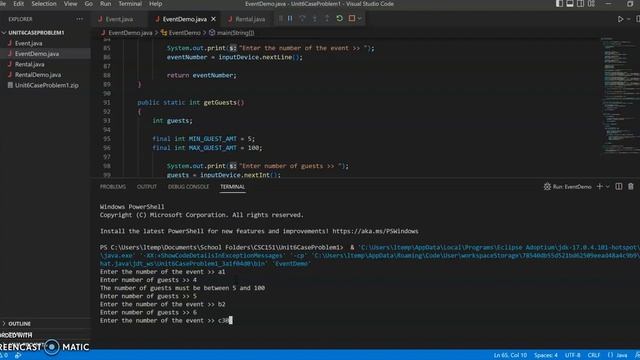This screenshot has height=360, width=640.
Task: Pause the debug session
Action: 290,18
